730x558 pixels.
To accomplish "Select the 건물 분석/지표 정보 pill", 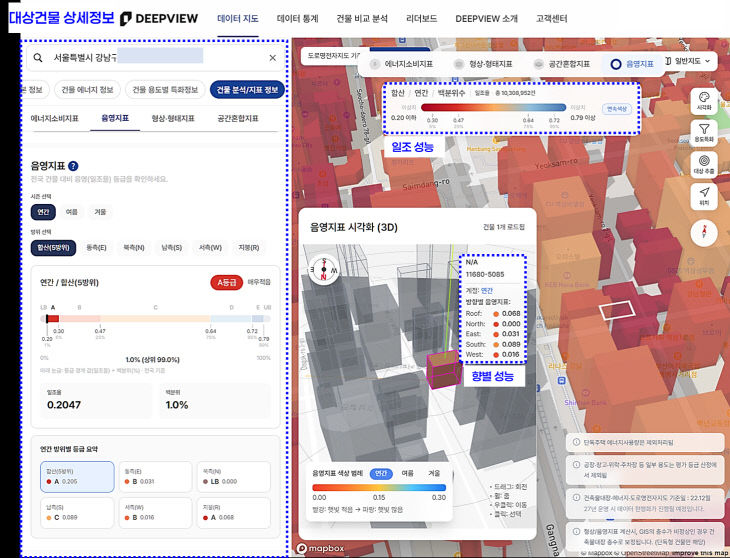I will 247,89.
